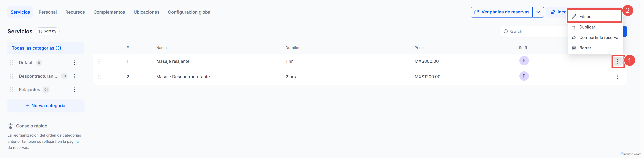
Task: Click the Ver página de reservas button
Action: click(502, 12)
